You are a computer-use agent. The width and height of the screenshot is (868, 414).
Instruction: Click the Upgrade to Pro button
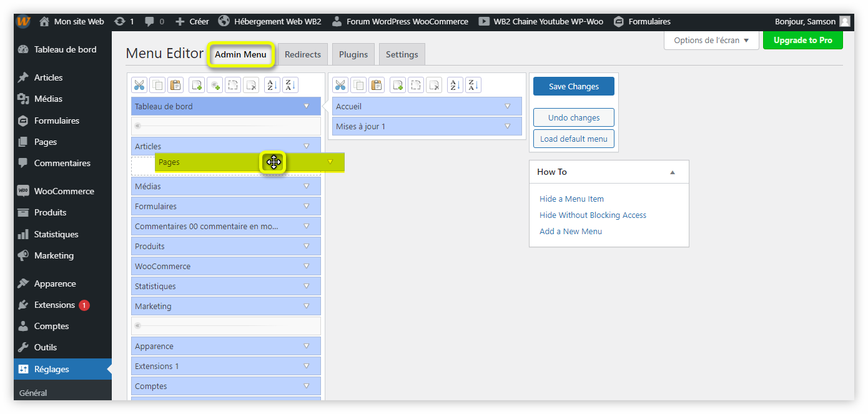click(x=802, y=40)
